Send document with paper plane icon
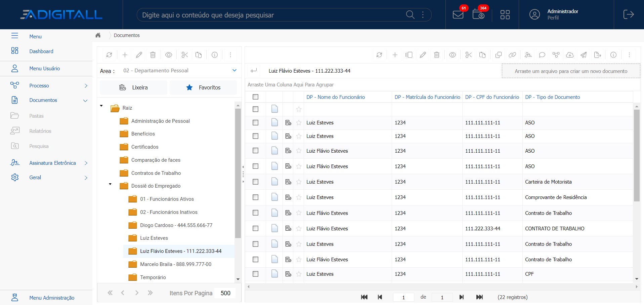The image size is (644, 305). coord(584,55)
